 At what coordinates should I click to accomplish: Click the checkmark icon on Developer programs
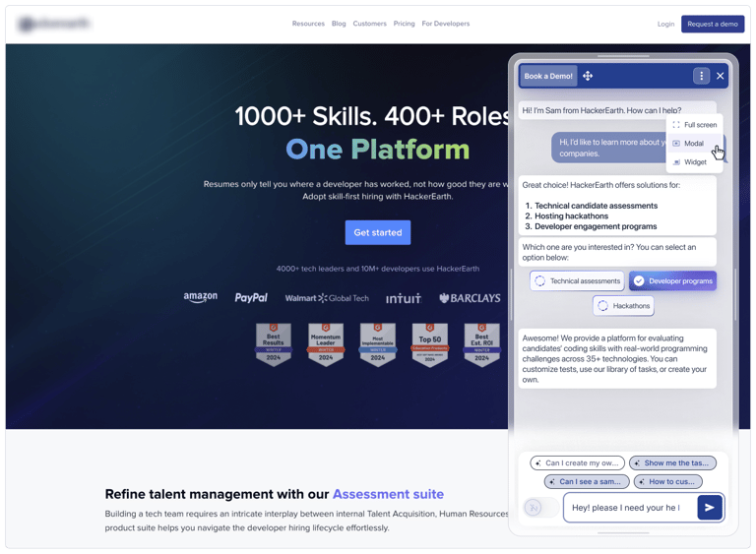(x=639, y=280)
